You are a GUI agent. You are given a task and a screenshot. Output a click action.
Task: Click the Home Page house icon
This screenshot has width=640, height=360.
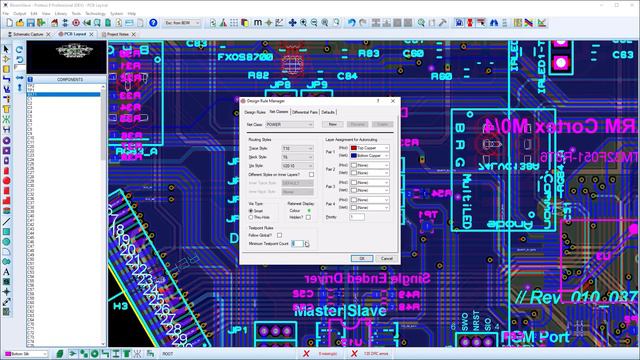coord(54,23)
